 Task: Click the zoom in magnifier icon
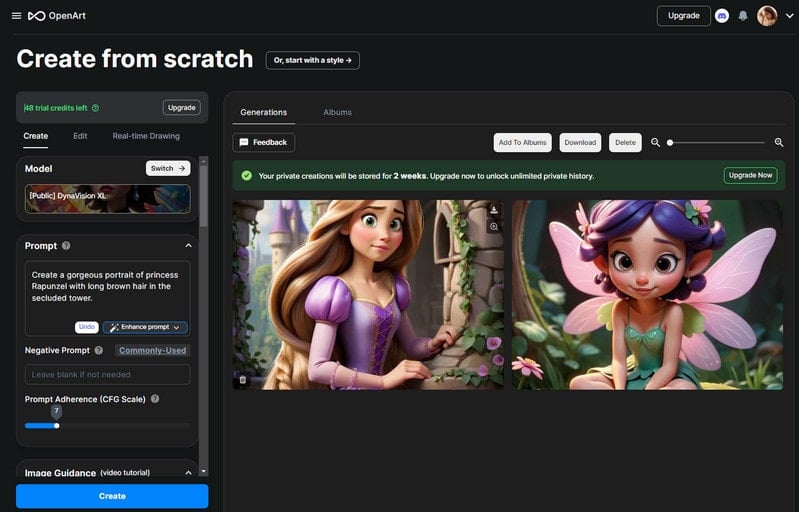tap(779, 143)
